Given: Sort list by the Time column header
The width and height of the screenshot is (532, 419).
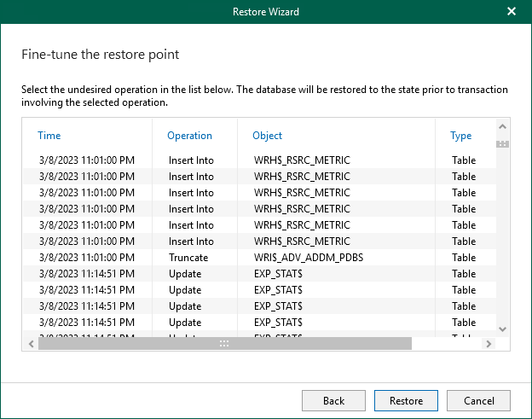Looking at the screenshot, I should coord(49,136).
